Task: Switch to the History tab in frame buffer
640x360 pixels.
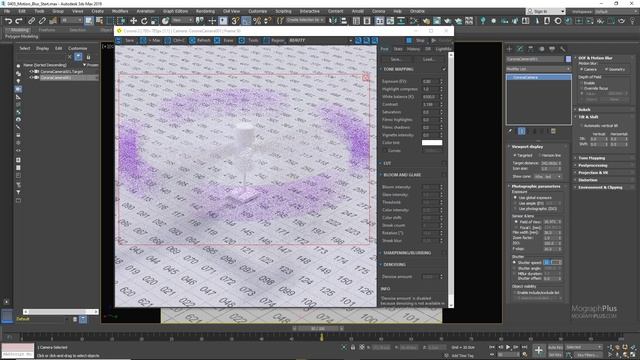Action: (413, 49)
